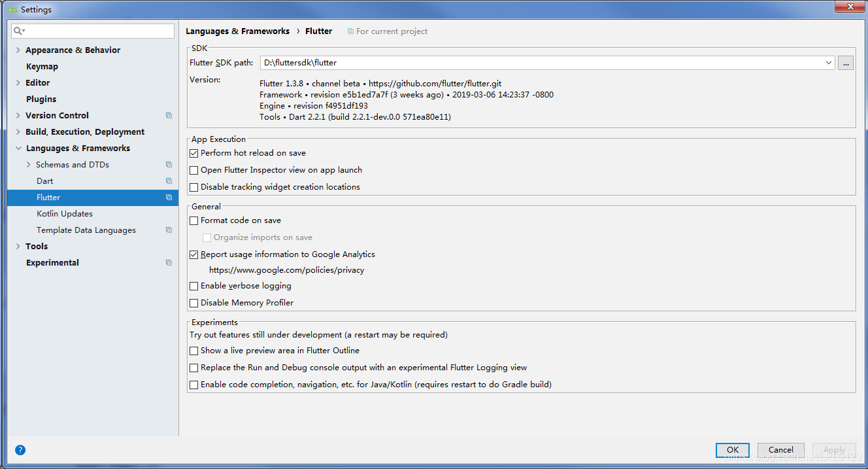Click the Apply button
The image size is (868, 469).
(x=835, y=449)
